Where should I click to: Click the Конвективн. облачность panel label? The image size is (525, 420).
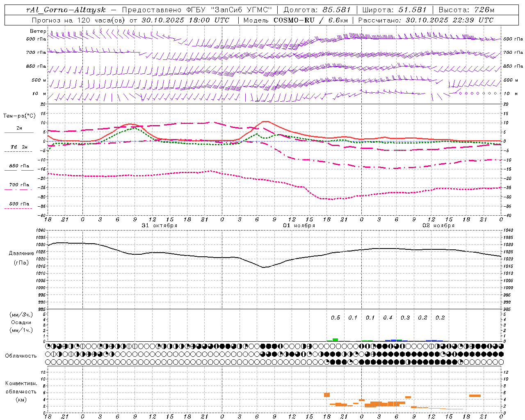coord(21,388)
